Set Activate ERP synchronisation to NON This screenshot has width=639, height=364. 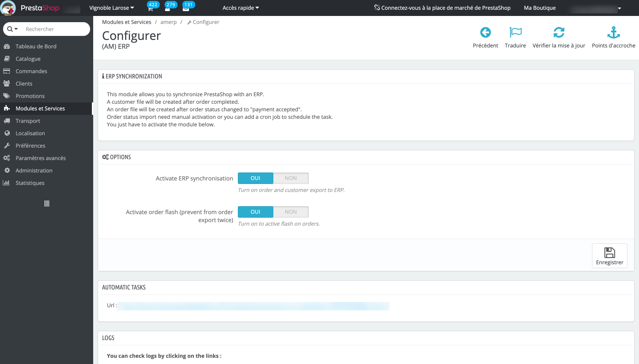point(291,178)
